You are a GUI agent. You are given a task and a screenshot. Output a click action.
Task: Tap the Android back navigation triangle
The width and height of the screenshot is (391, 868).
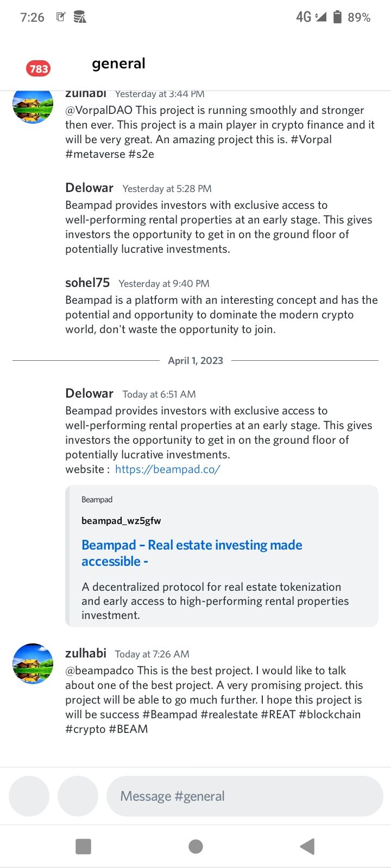[x=307, y=846]
